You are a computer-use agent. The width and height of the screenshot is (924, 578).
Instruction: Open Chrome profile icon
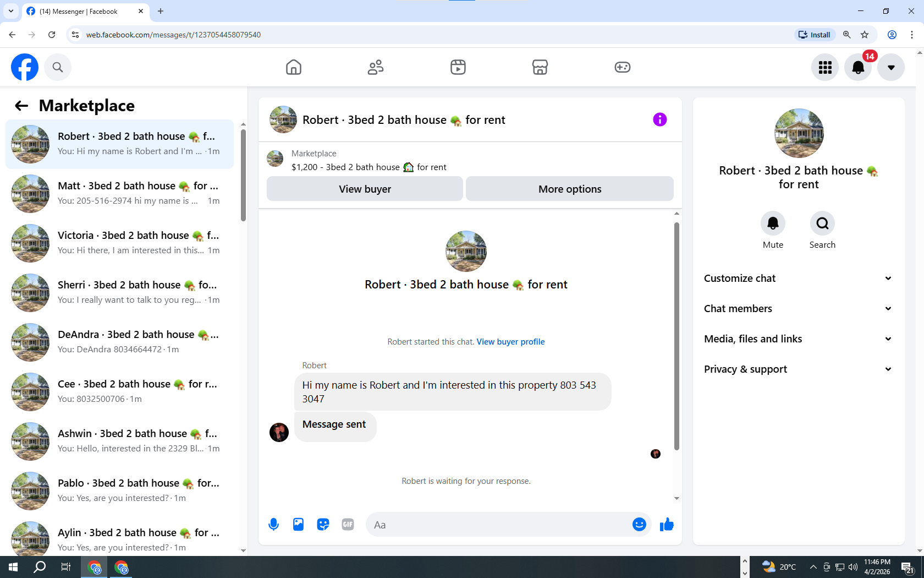point(892,35)
